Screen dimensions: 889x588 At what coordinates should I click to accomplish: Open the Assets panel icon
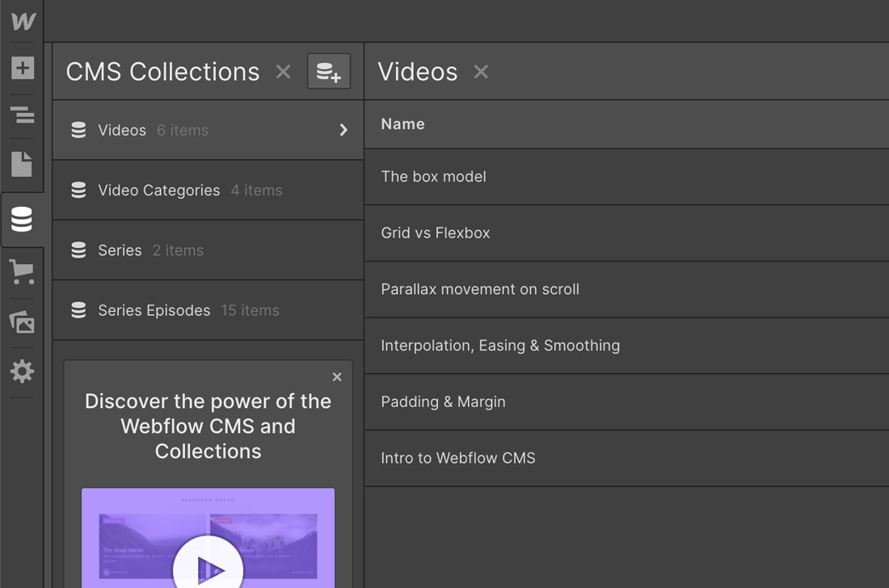pos(23,322)
